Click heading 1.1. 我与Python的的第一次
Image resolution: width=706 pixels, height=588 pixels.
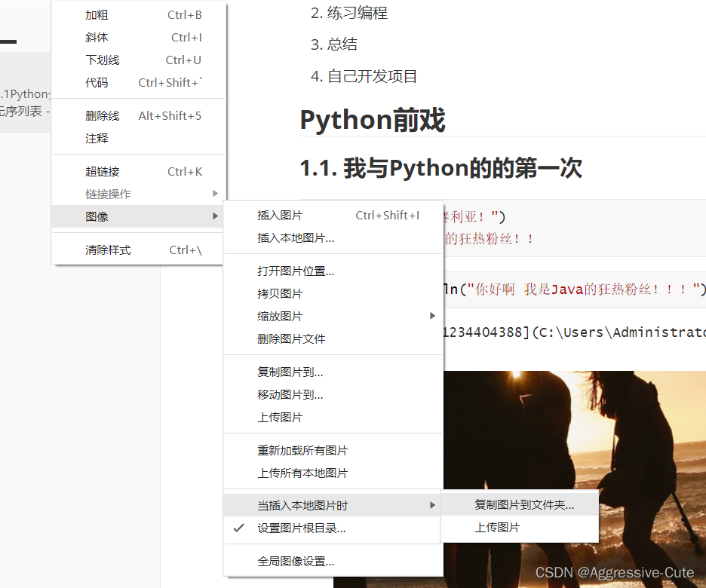(x=440, y=168)
